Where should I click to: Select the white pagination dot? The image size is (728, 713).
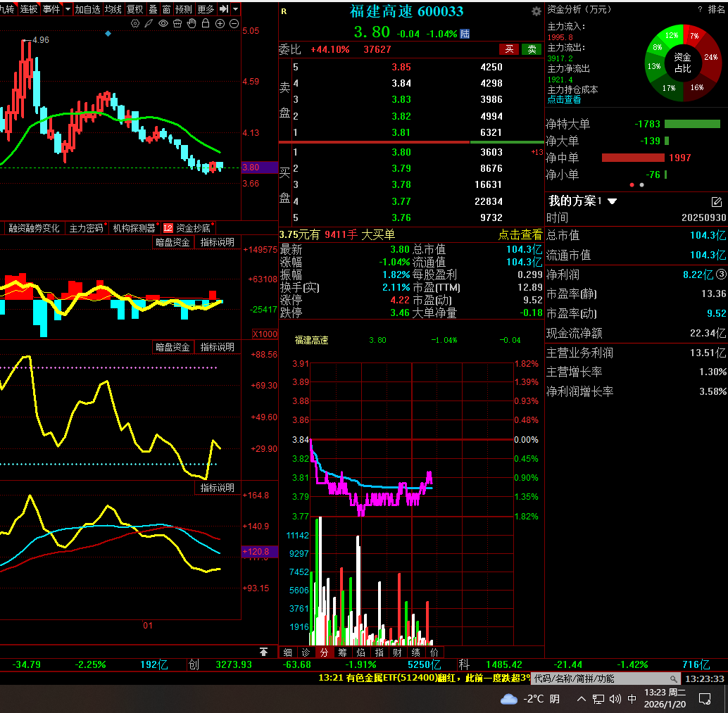coord(641,184)
